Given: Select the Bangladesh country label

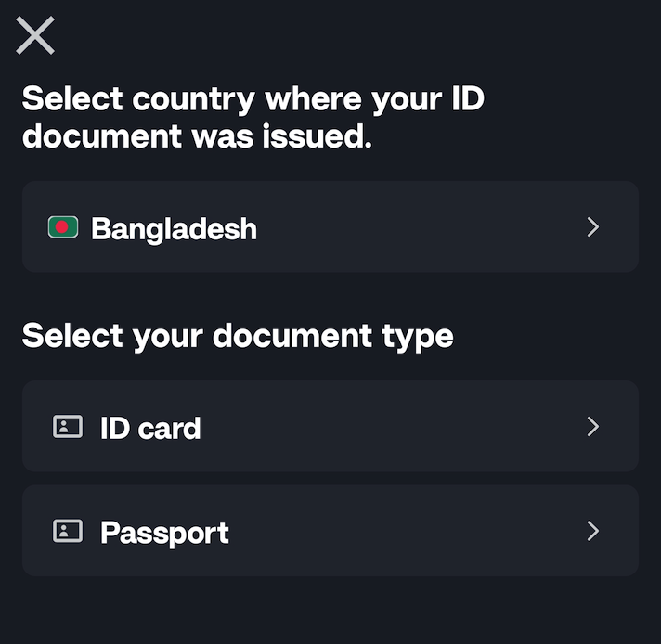Looking at the screenshot, I should tap(174, 229).
